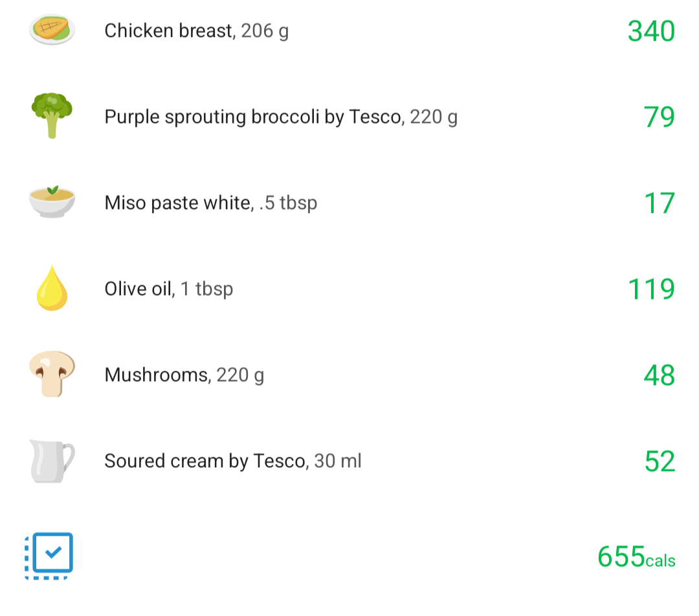
Task: Click the 52 calorie value for soured cream
Action: pos(660,461)
